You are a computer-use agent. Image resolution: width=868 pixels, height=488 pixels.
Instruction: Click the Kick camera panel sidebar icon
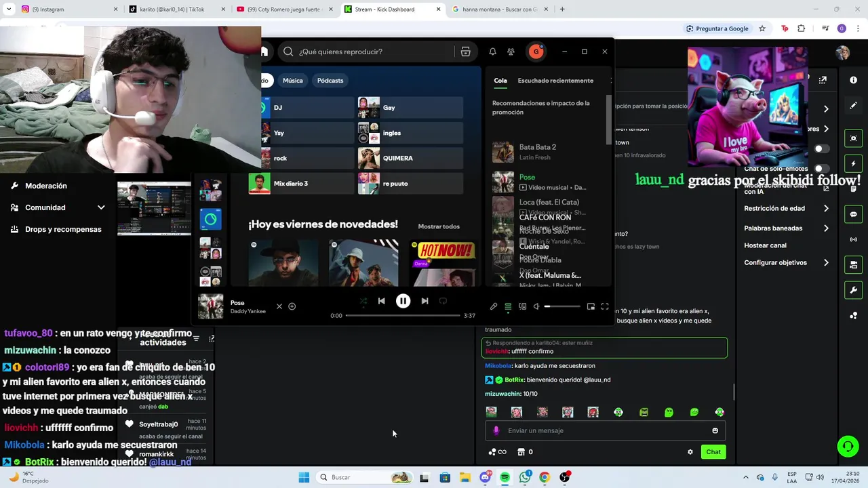(853, 264)
